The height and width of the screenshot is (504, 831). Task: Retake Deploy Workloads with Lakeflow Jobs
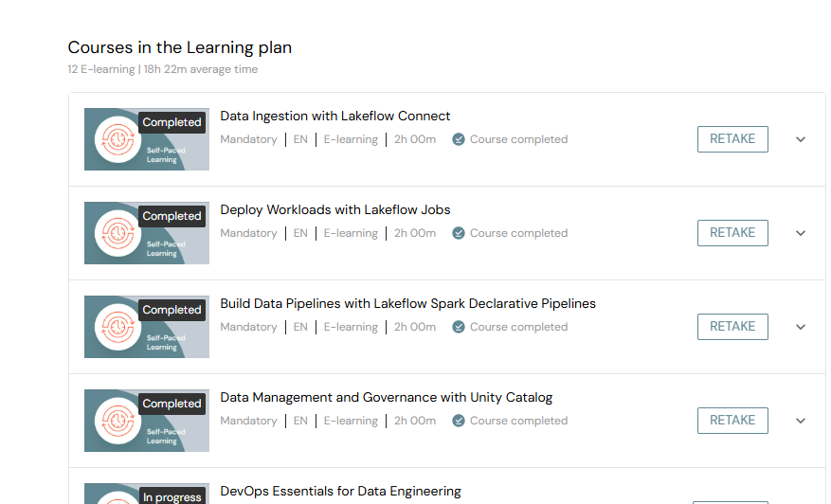732,233
